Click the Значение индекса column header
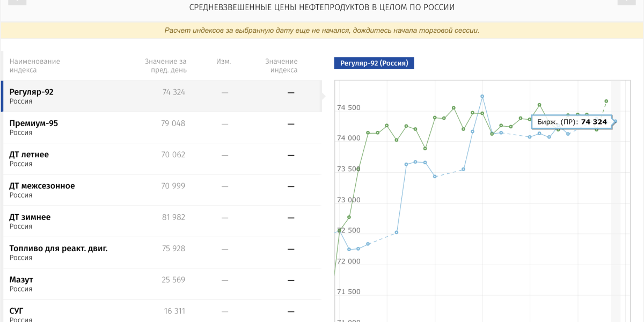Screen dimensions: 644x322 (x=281, y=65)
